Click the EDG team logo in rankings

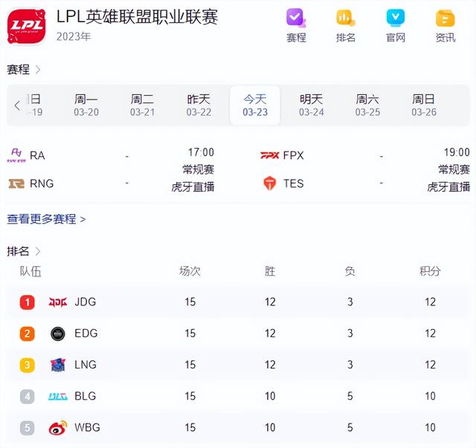[x=58, y=334]
